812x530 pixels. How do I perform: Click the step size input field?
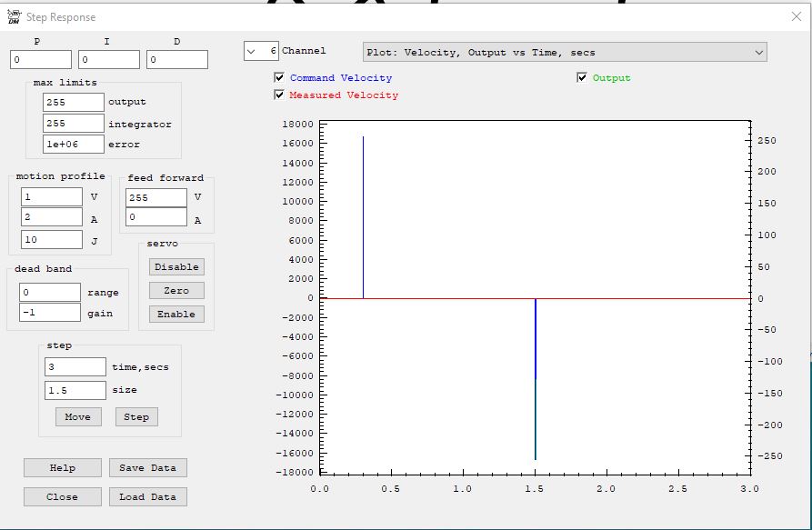[x=75, y=390]
